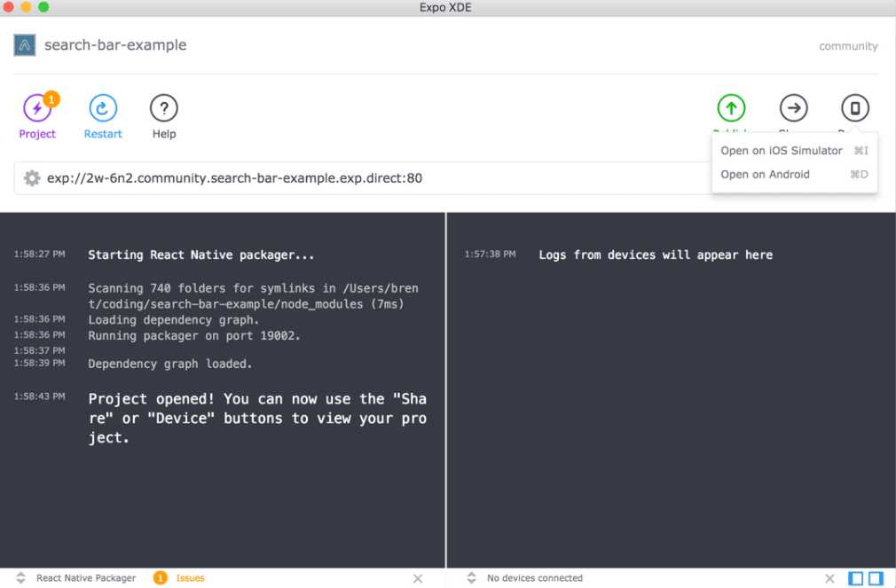Click the green zoom window button

[x=43, y=7]
